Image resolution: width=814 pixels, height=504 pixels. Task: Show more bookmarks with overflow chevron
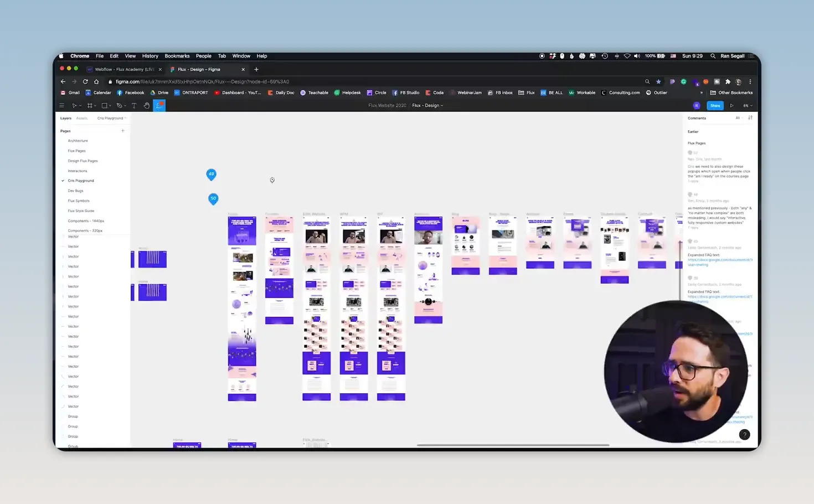[x=702, y=93]
